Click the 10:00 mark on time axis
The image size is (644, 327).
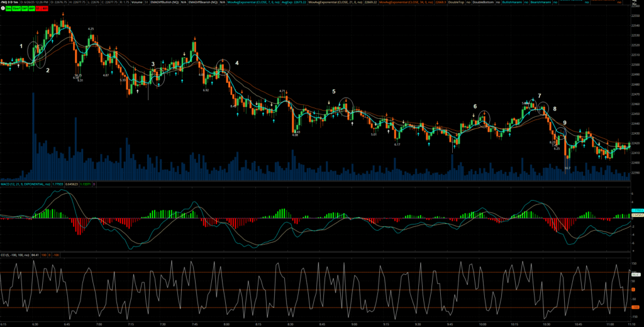(482, 324)
